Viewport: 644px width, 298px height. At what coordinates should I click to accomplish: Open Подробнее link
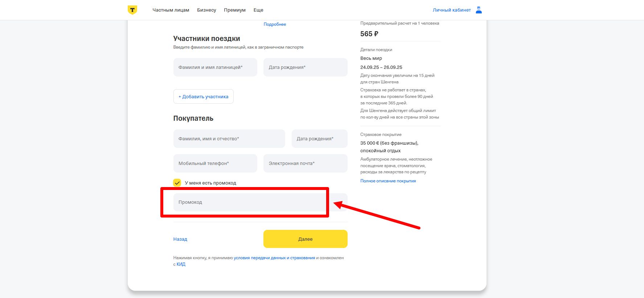click(274, 24)
